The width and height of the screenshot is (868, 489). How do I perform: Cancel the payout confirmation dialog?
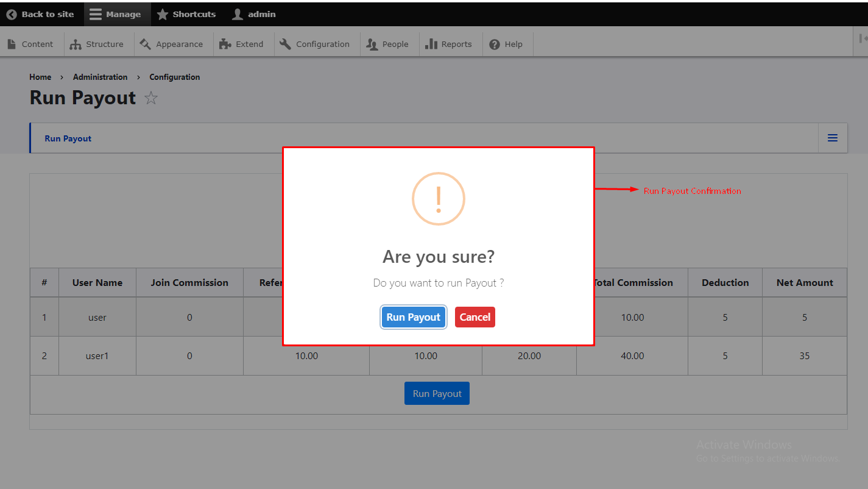(x=475, y=317)
